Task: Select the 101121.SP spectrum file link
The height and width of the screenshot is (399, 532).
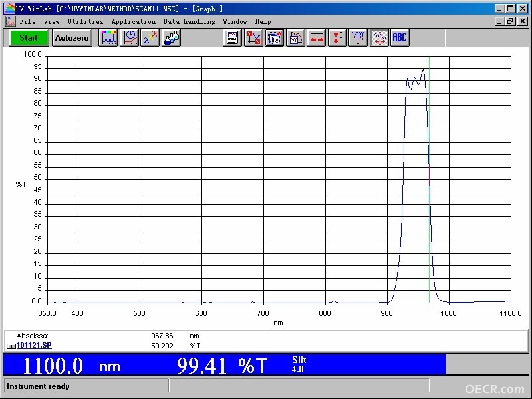Action: 34,345
